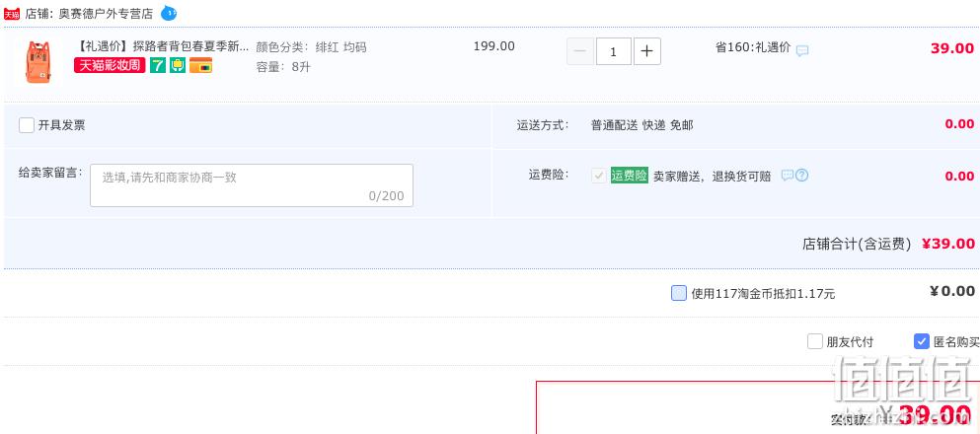Check the 朋友代付 checkbox
The width and height of the screenshot is (980, 434).
[x=815, y=341]
